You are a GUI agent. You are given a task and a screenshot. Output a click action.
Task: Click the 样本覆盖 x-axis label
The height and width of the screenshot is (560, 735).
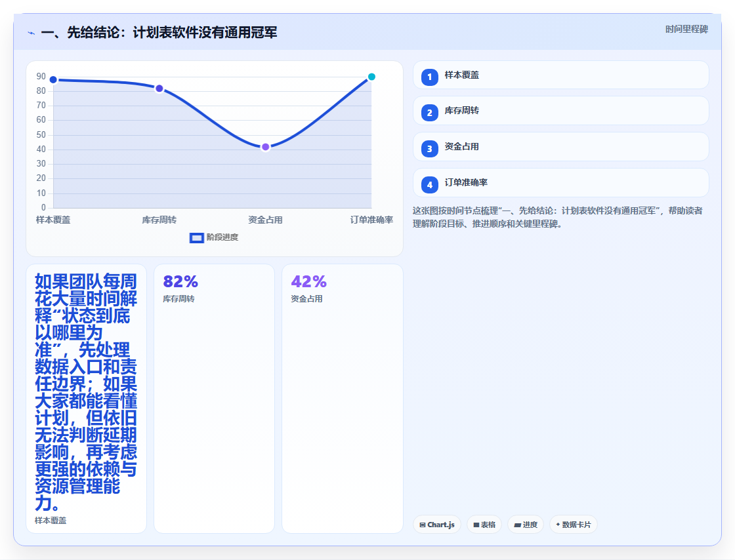(x=53, y=220)
